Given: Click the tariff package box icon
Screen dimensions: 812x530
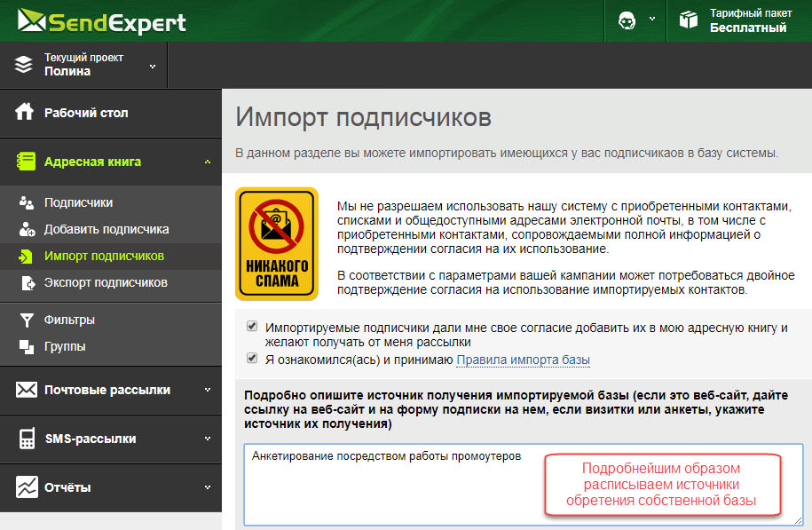Looking at the screenshot, I should click(x=689, y=20).
